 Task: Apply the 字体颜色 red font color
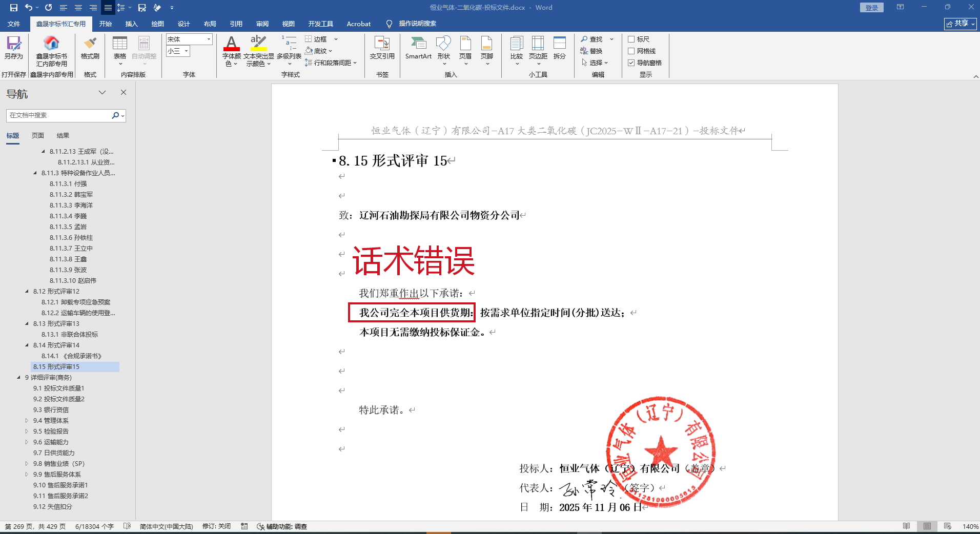click(x=231, y=44)
